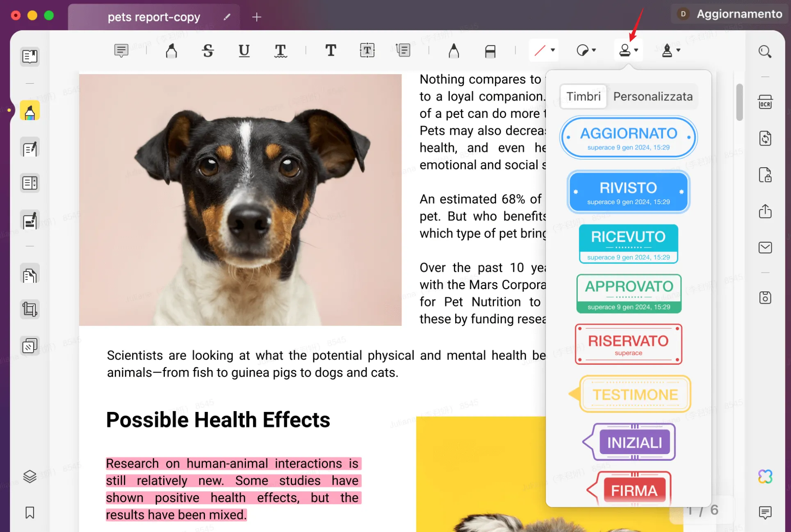
Task: Run OCR from the right sidebar
Action: (765, 102)
